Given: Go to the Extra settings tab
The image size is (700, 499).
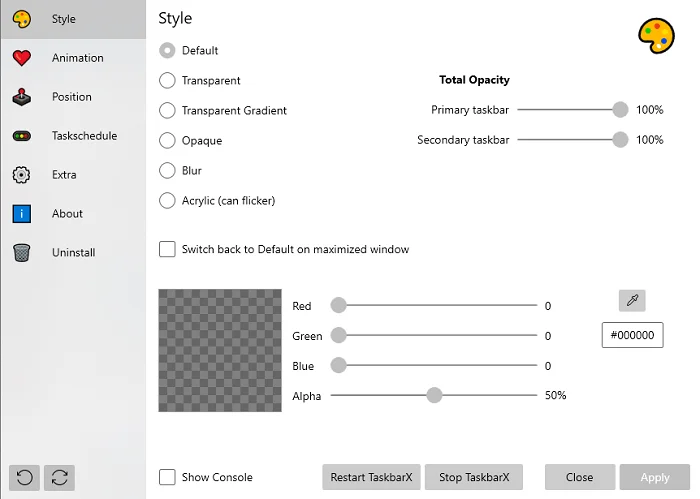Looking at the screenshot, I should click(64, 175).
